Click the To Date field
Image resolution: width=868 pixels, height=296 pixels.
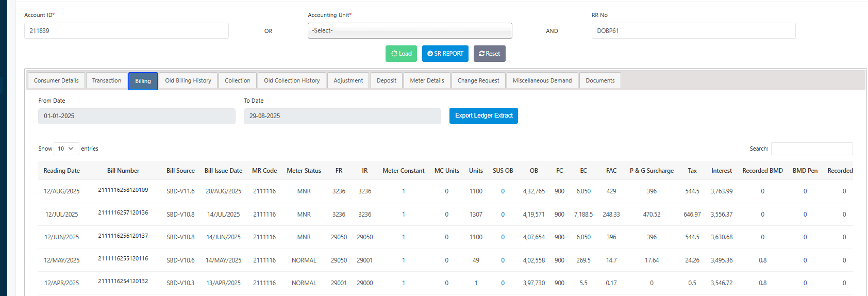coord(342,116)
